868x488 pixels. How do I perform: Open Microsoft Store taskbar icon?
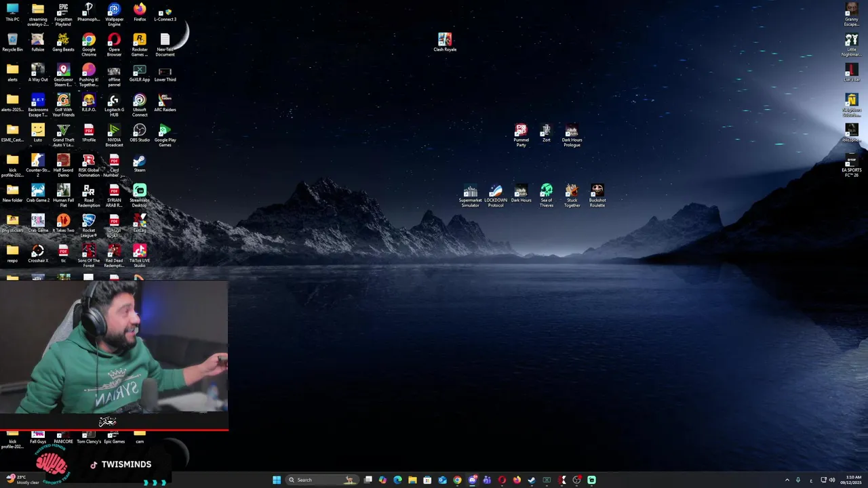427,480
